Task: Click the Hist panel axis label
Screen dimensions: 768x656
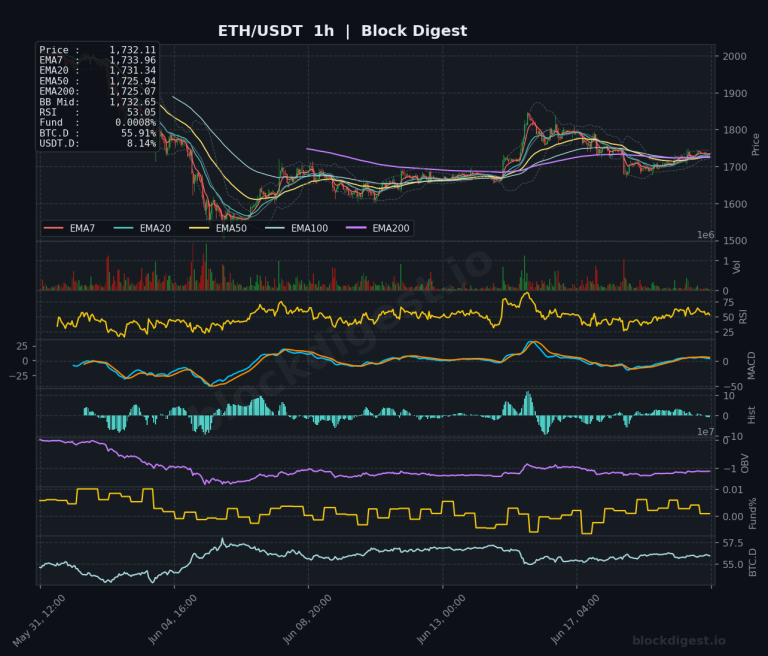Action: (x=751, y=415)
